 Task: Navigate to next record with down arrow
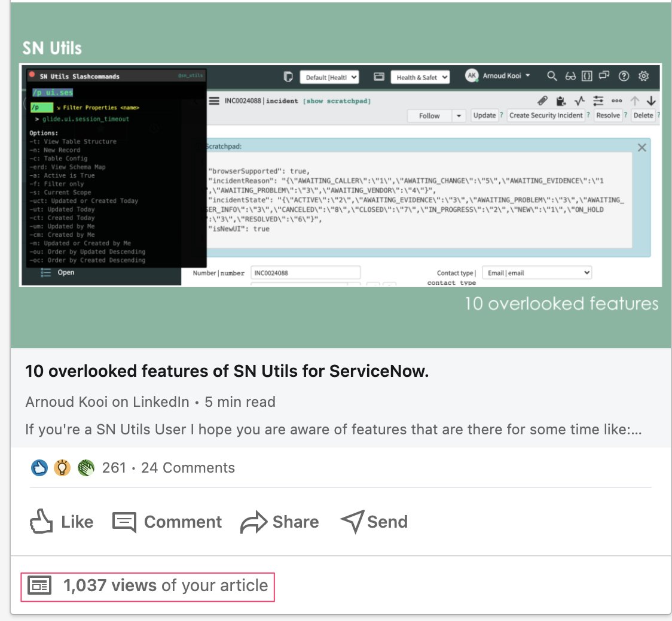pyautogui.click(x=651, y=101)
